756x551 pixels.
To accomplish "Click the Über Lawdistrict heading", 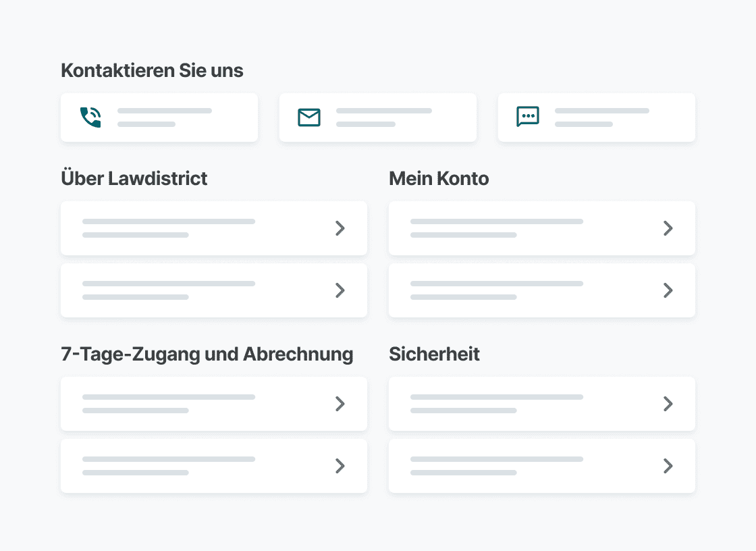I will pos(134,178).
